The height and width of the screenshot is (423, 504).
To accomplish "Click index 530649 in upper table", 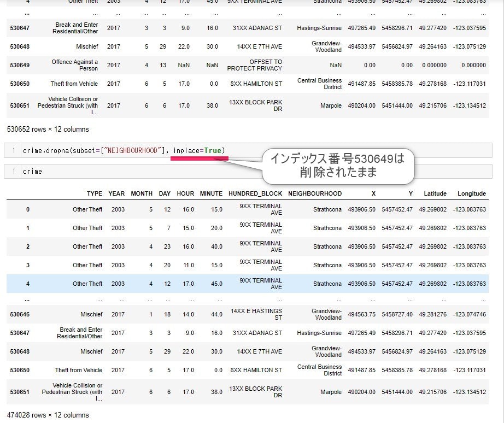I will click(x=20, y=65).
